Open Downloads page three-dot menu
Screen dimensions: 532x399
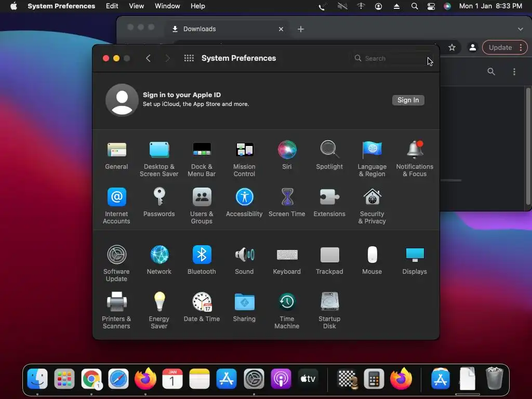pyautogui.click(x=514, y=72)
